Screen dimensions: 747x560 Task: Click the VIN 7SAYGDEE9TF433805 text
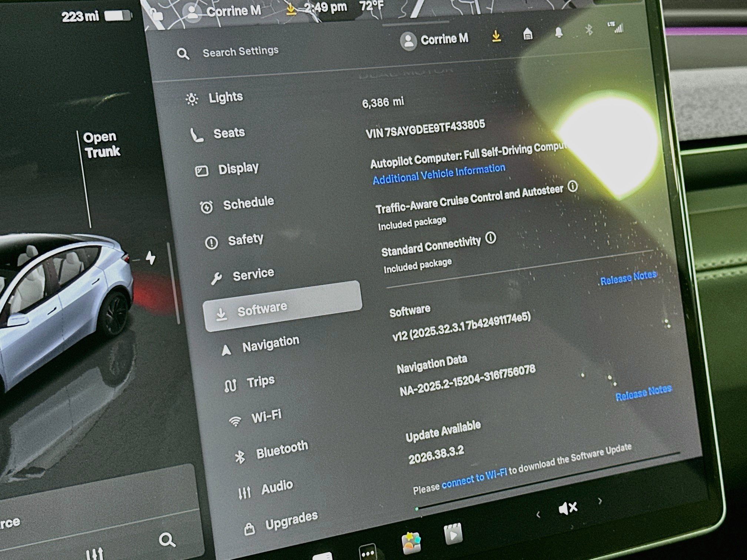tap(425, 129)
